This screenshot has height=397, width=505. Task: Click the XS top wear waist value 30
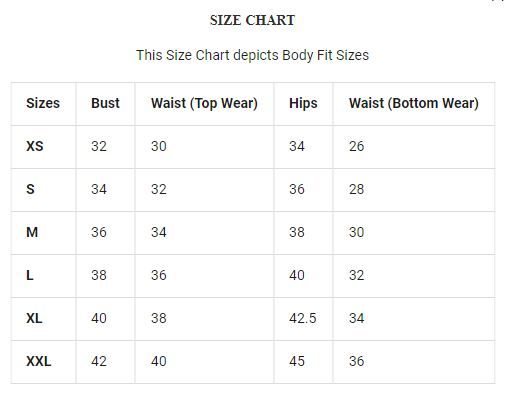[158, 146]
